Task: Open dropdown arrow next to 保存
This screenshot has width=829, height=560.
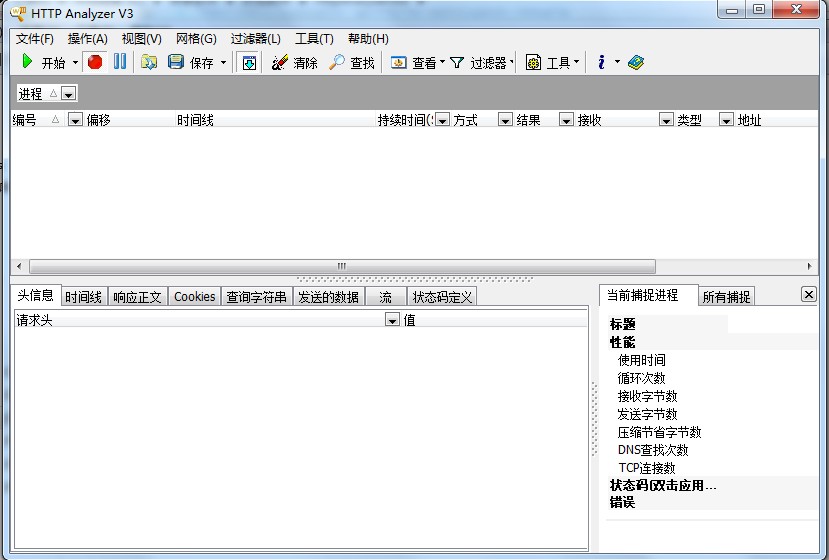Action: tap(223, 62)
